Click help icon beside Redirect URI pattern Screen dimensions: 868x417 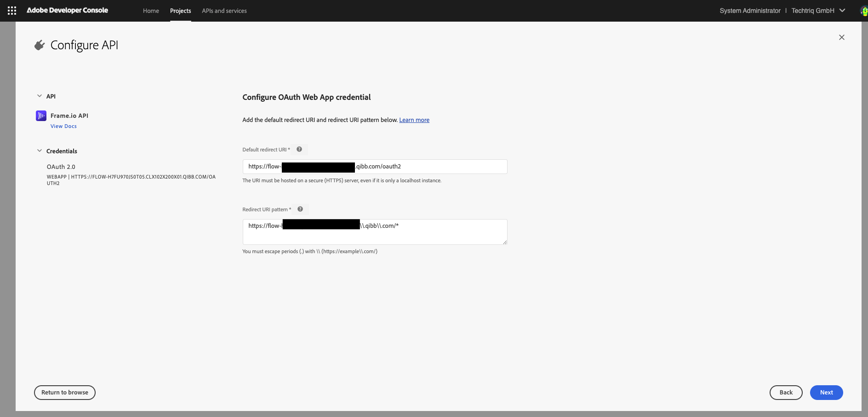[300, 209]
